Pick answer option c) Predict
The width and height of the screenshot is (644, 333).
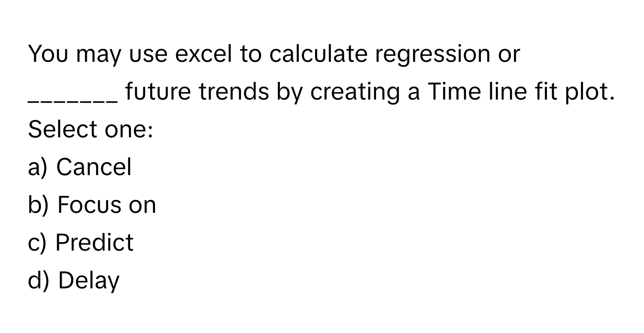(81, 242)
